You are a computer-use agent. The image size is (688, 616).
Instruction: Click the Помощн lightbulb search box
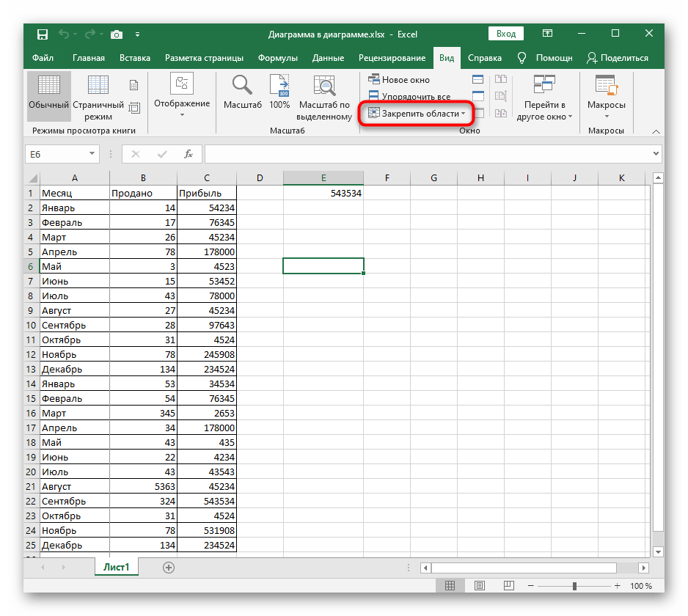pos(546,58)
